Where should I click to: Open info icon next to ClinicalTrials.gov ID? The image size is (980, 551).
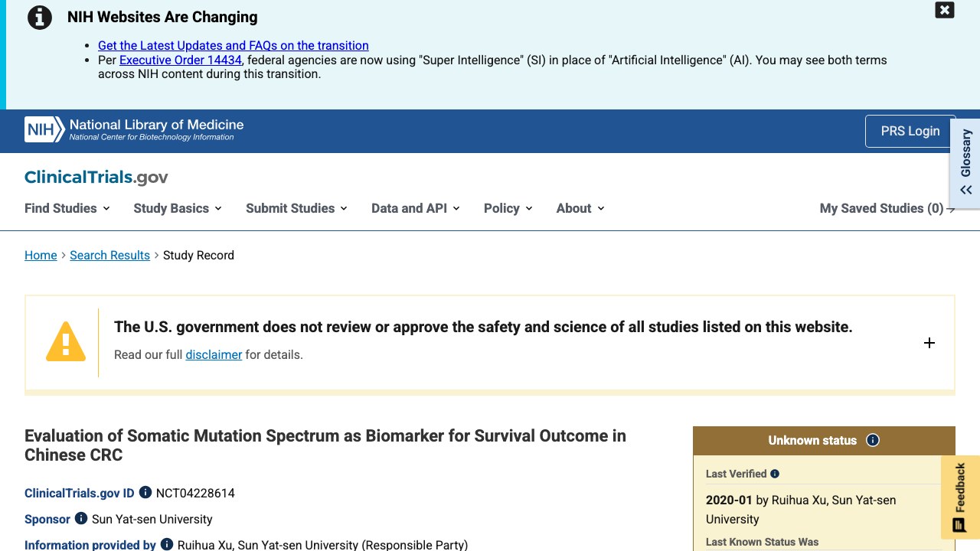click(145, 493)
